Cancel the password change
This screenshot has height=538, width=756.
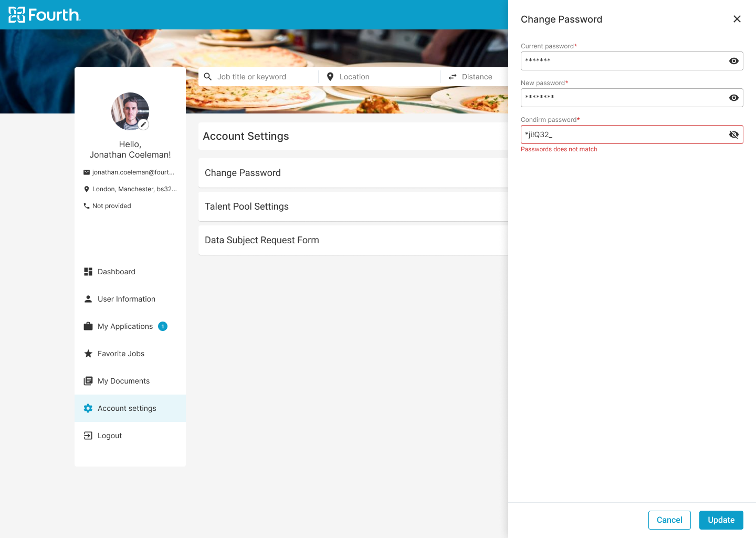pyautogui.click(x=669, y=520)
